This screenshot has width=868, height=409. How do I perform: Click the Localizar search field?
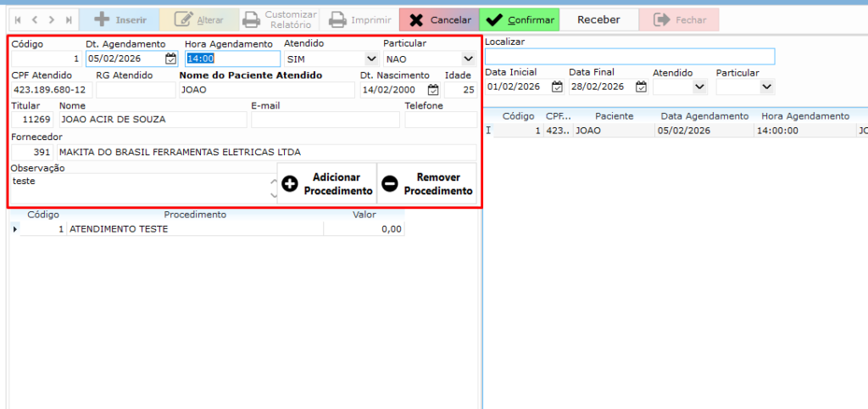pyautogui.click(x=629, y=57)
